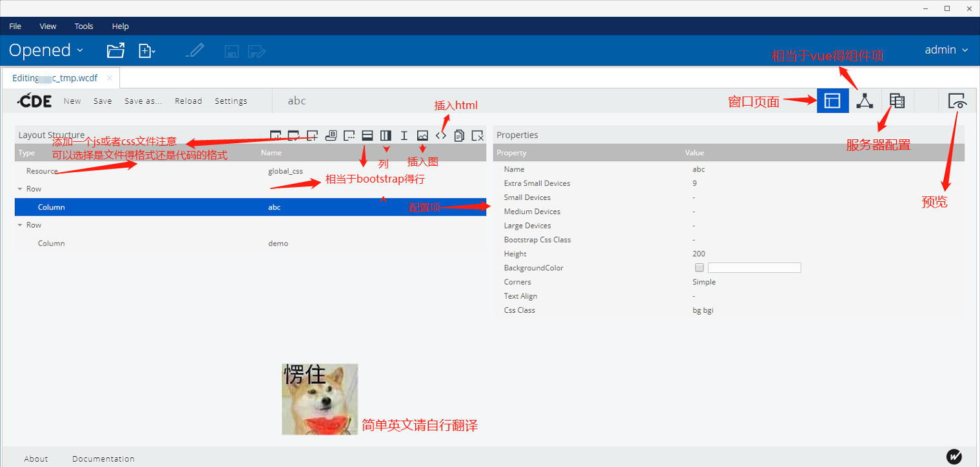Image resolution: width=980 pixels, height=467 pixels.
Task: Click the Medium Devices property row
Action: [x=729, y=212]
